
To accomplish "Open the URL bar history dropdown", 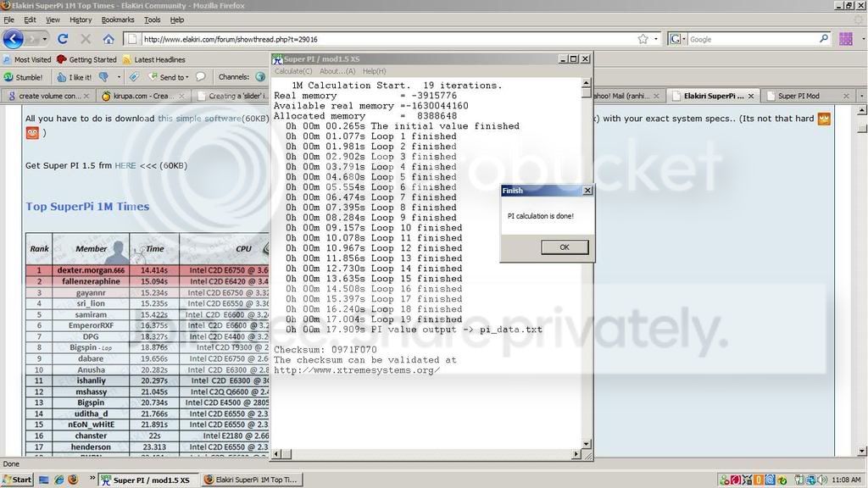I will click(x=656, y=39).
